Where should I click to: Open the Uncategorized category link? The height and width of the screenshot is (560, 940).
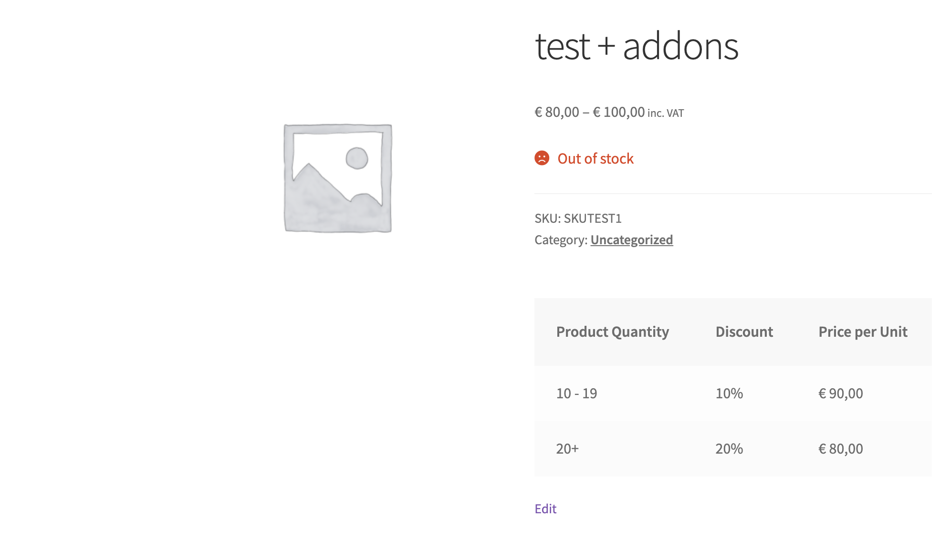[632, 240]
